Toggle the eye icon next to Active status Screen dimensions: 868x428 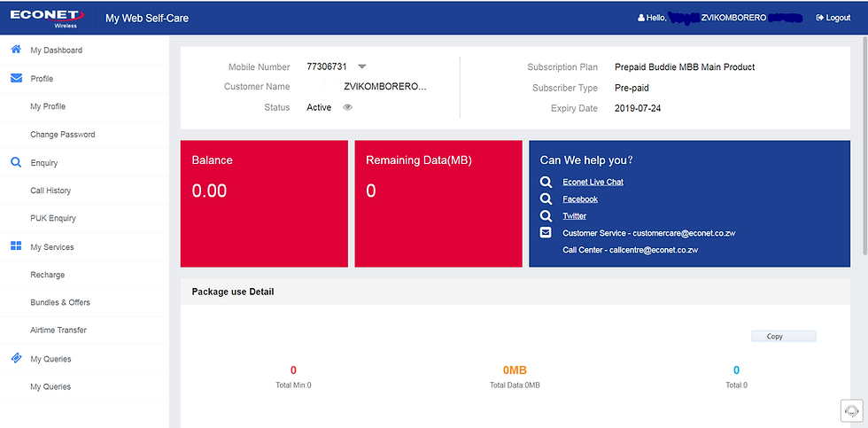tap(347, 107)
